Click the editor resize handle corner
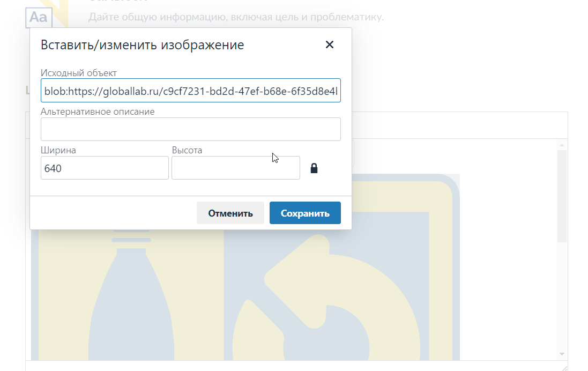The width and height of the screenshot is (588, 371). 564,367
